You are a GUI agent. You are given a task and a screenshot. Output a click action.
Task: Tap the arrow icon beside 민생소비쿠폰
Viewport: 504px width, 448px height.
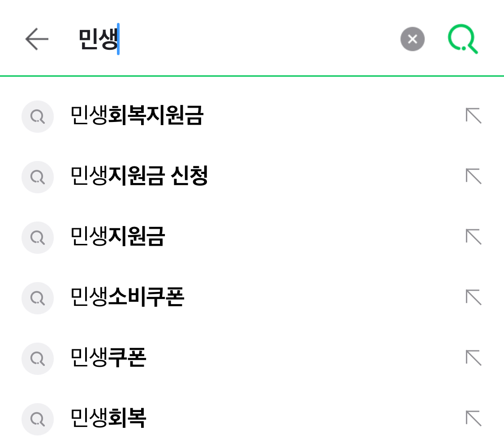tap(474, 298)
